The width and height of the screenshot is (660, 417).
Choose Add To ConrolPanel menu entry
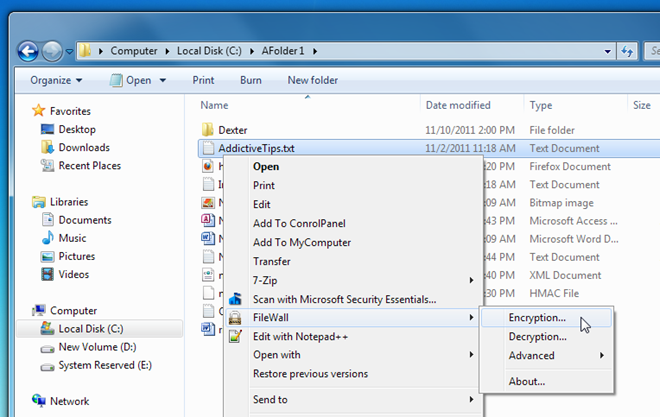[x=299, y=223]
